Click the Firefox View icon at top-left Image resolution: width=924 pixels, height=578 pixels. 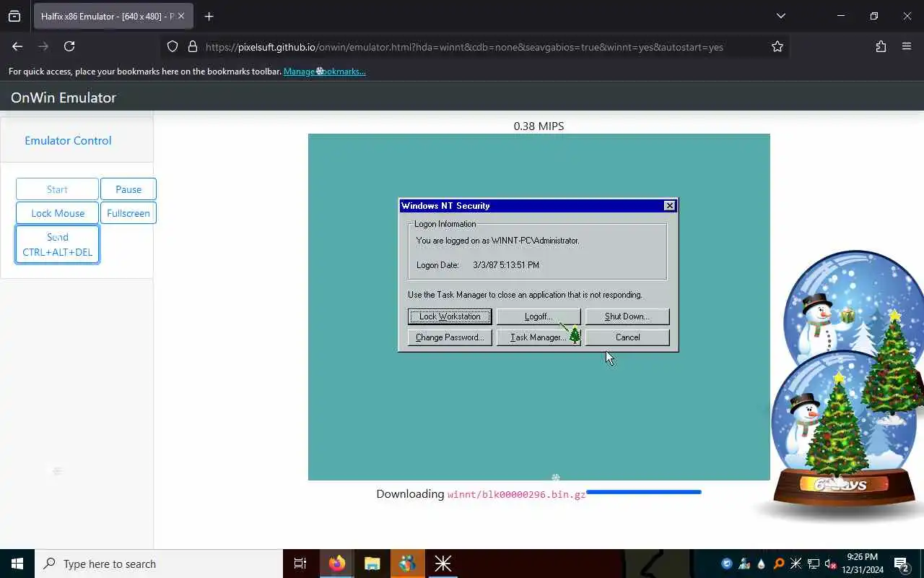[14, 16]
